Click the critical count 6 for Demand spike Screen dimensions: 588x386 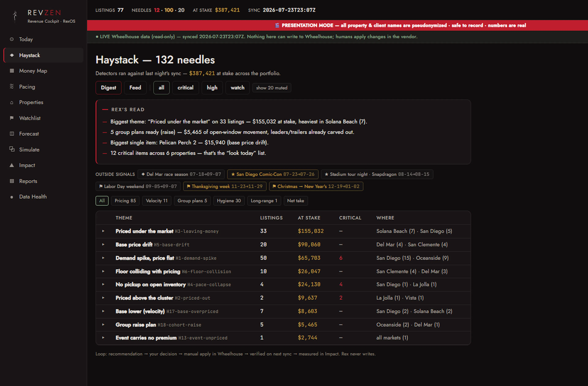(x=341, y=258)
